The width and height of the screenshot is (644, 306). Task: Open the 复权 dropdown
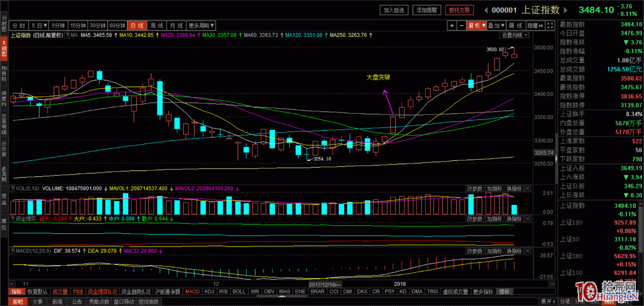(477, 25)
